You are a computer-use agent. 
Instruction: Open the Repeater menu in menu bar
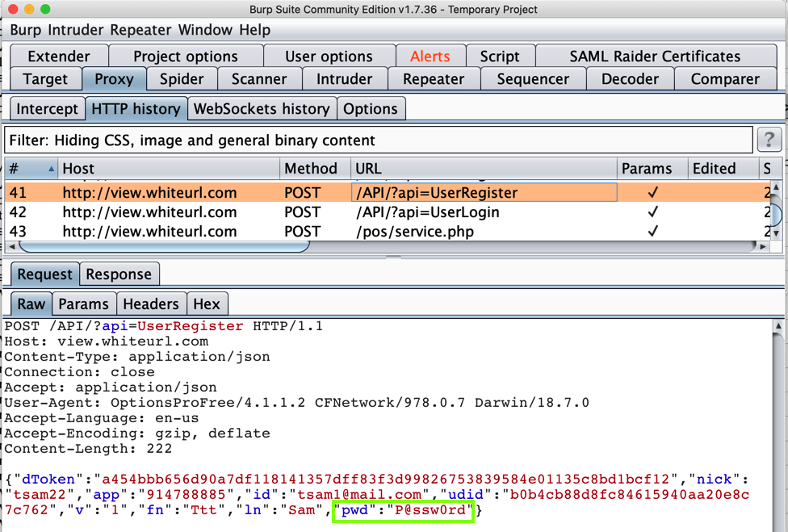tap(140, 30)
